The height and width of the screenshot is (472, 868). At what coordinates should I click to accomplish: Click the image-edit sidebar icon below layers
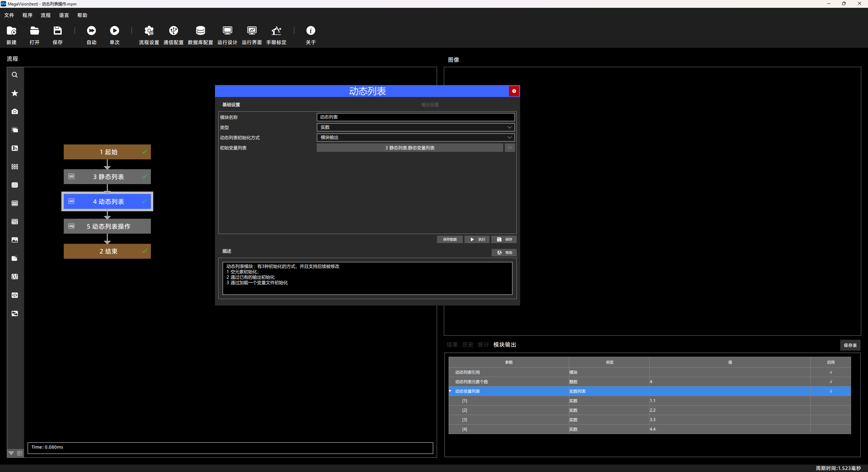point(15,148)
